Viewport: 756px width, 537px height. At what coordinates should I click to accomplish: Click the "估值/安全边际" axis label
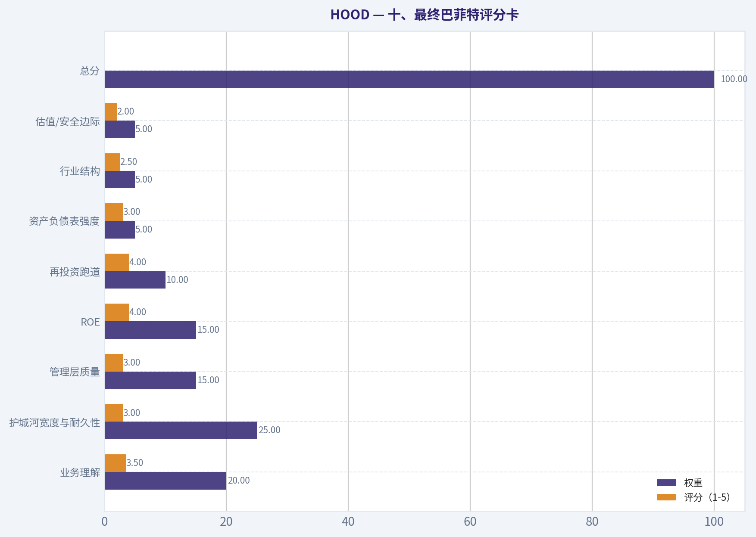(x=68, y=121)
